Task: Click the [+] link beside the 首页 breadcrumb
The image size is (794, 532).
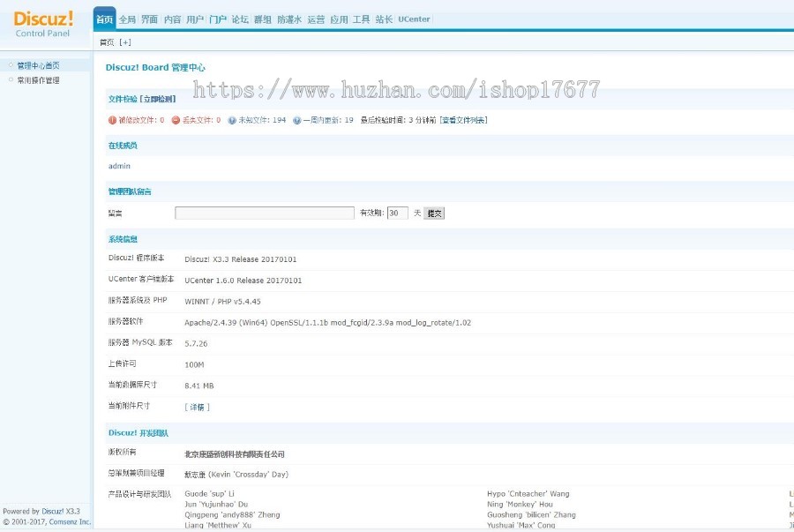Action: click(125, 42)
